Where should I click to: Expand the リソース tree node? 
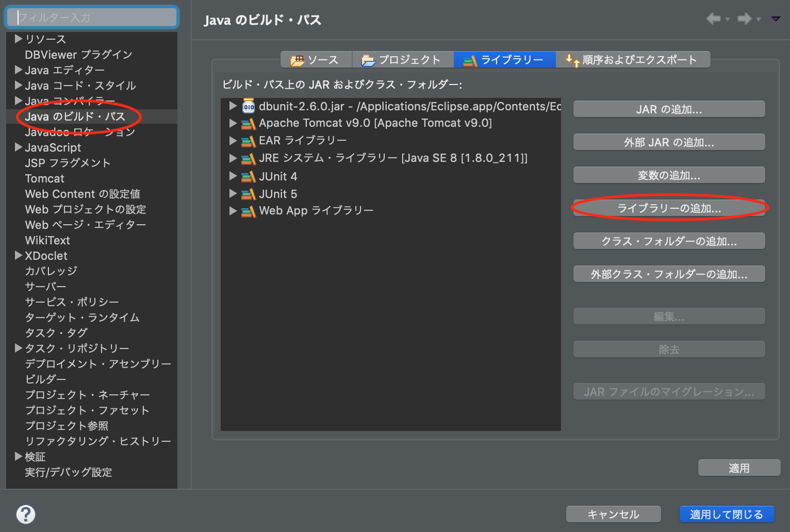(19, 39)
